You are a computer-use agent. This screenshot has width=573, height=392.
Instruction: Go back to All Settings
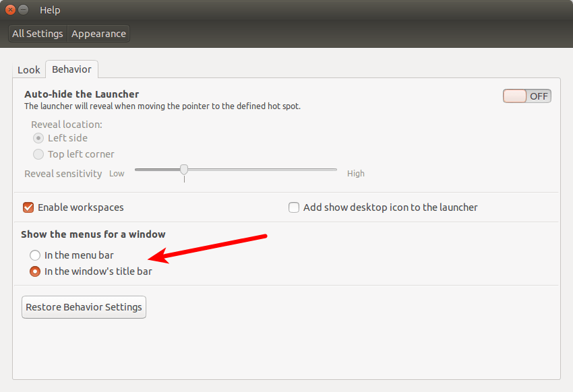(38, 34)
